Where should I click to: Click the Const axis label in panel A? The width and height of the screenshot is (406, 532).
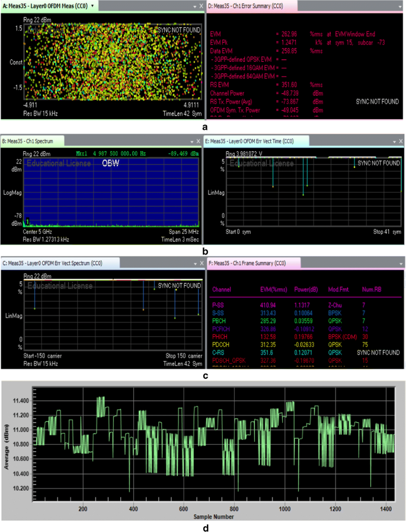click(x=16, y=62)
